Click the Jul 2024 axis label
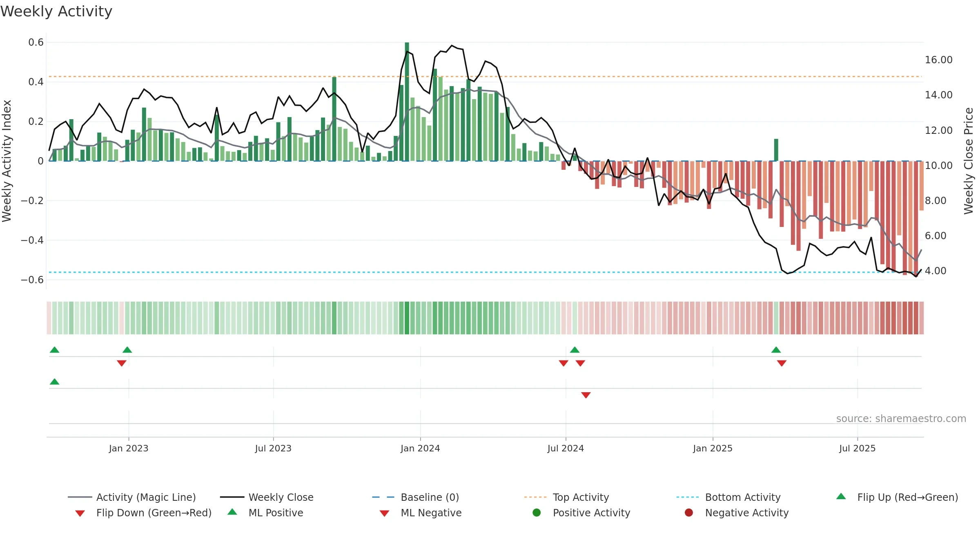The width and height of the screenshot is (980, 551). point(566,448)
